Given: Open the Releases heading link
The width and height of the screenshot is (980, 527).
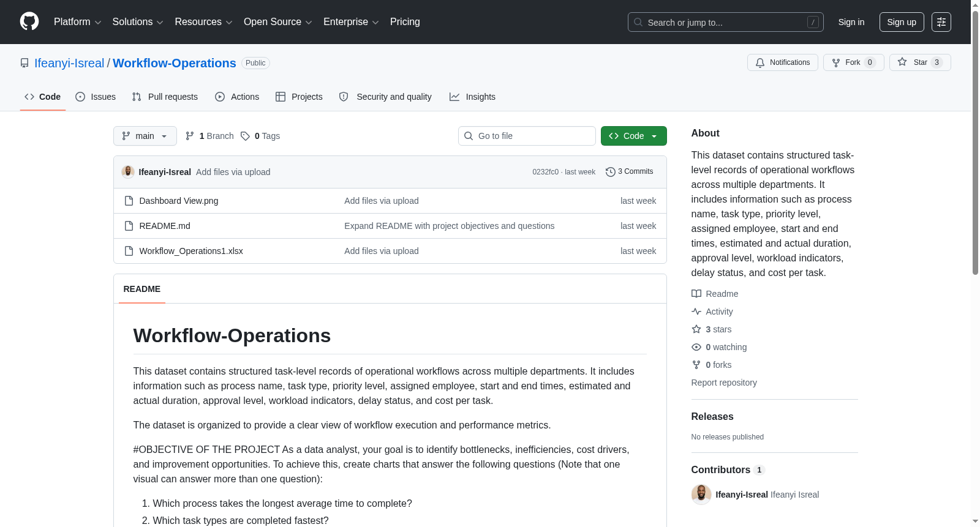Looking at the screenshot, I should point(712,416).
